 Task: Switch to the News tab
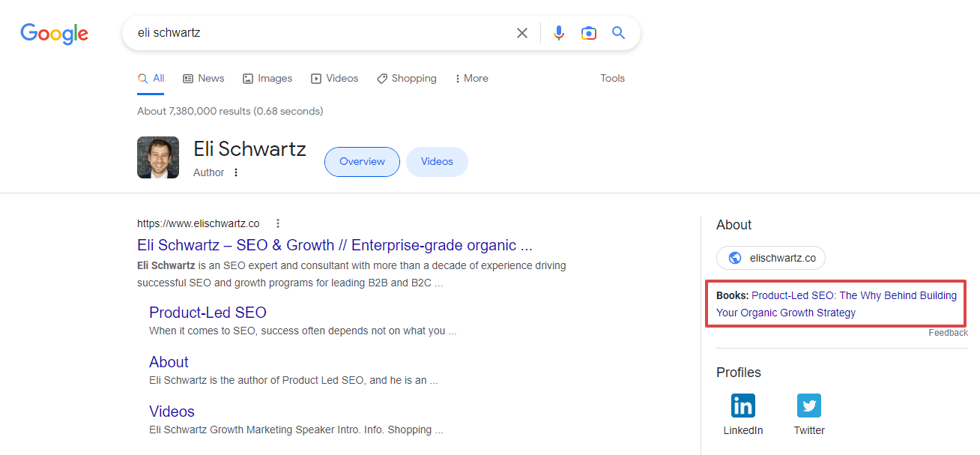(x=204, y=79)
